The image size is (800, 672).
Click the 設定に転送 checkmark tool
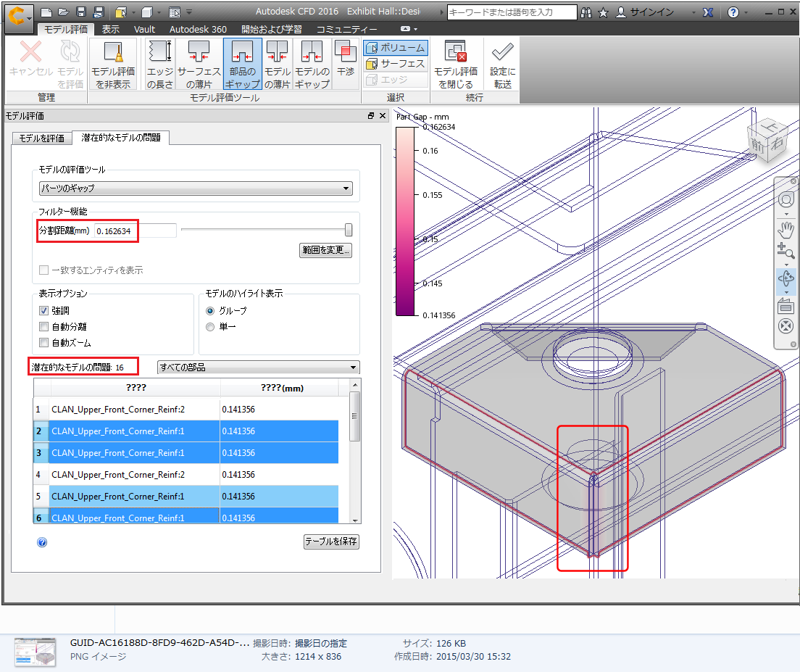503,65
